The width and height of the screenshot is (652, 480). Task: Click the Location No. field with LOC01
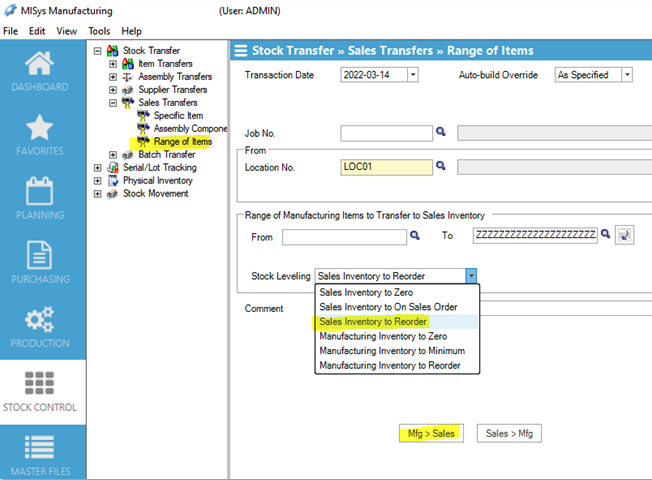(x=386, y=167)
